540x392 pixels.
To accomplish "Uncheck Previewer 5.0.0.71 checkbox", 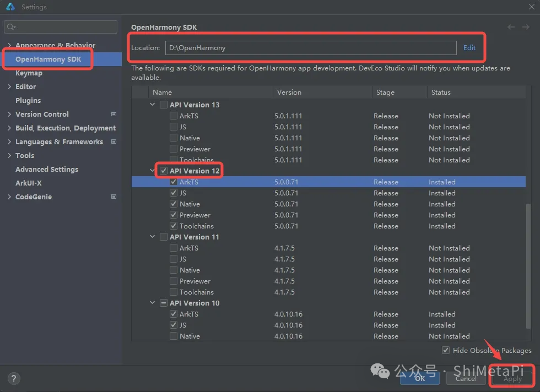I will coord(174,215).
